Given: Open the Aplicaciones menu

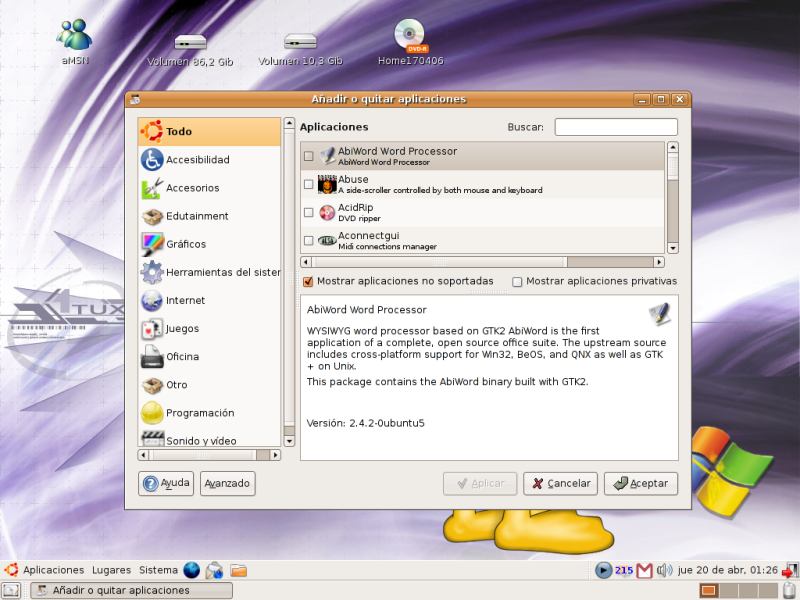Looking at the screenshot, I should [x=54, y=570].
